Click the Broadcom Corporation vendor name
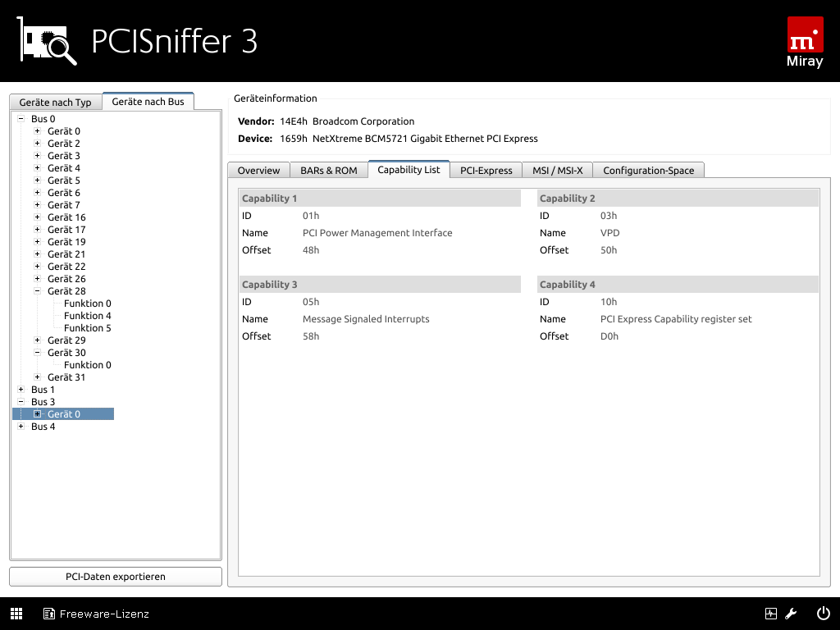This screenshot has height=630, width=840. pyautogui.click(x=363, y=121)
